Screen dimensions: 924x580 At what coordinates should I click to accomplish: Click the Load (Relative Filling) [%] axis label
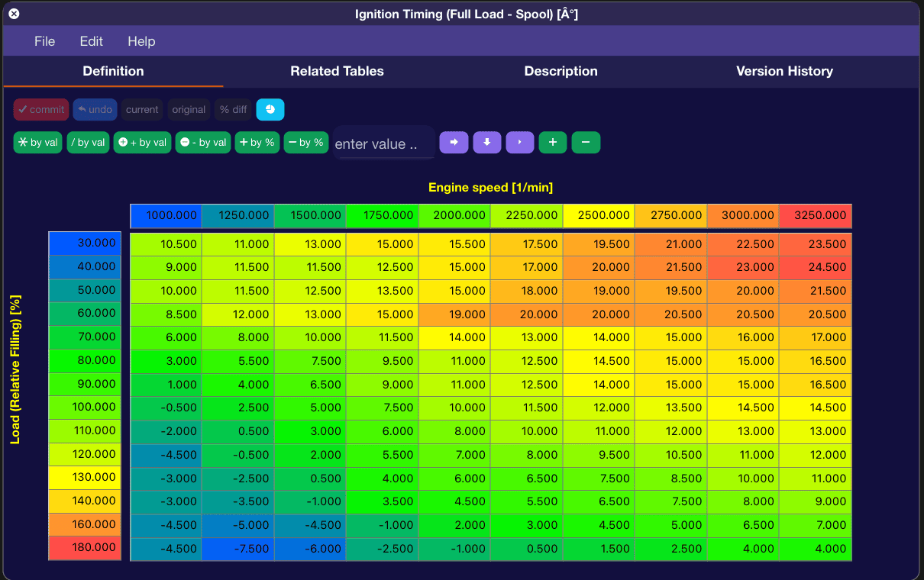[15, 369]
